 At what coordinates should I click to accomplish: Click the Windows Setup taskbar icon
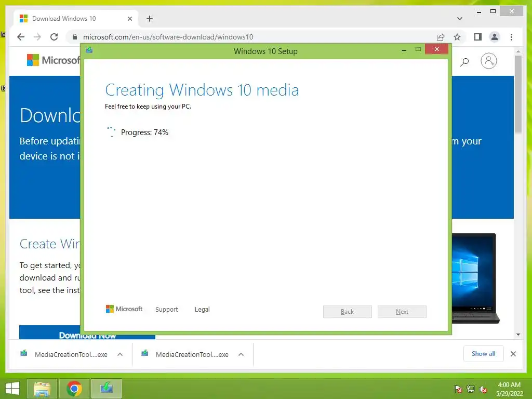point(106,389)
